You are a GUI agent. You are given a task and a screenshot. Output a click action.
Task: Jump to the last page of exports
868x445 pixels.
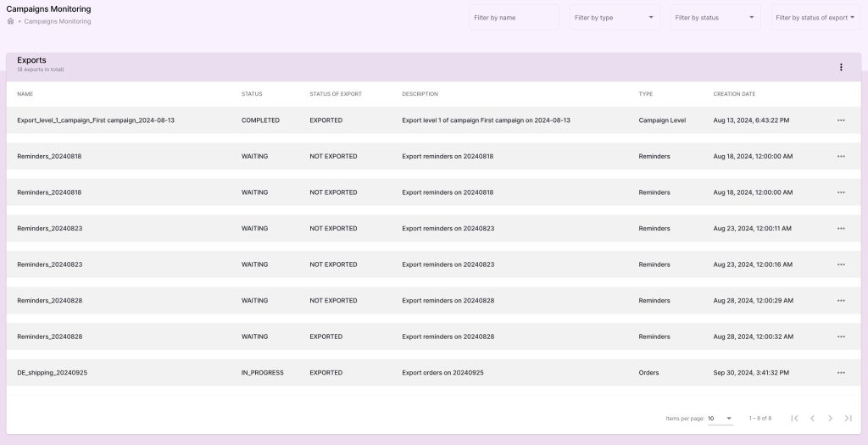point(848,419)
